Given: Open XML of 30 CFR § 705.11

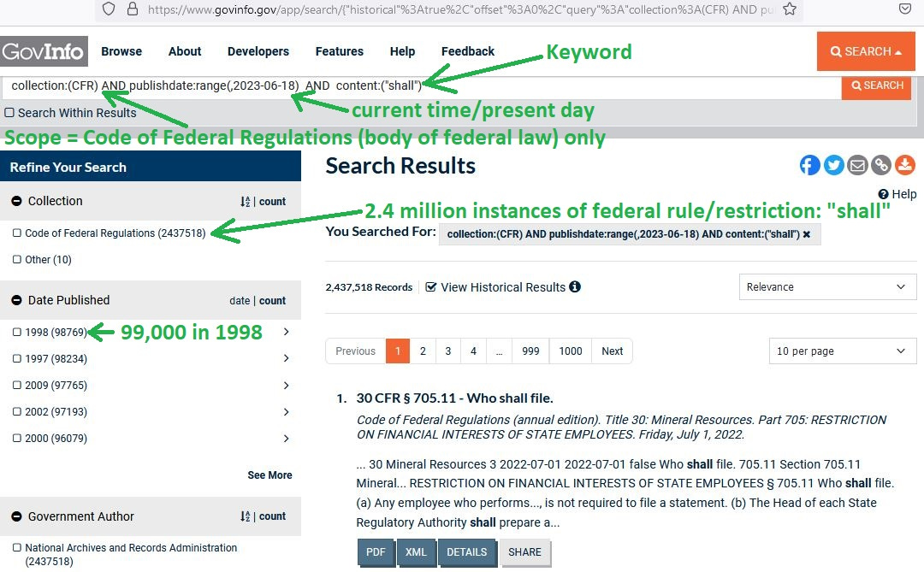Looking at the screenshot, I should click(416, 552).
